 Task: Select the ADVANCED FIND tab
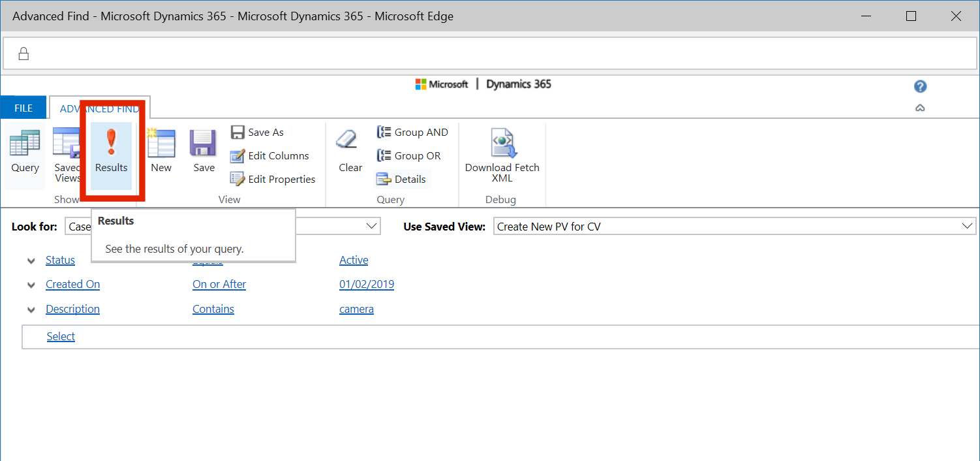pyautogui.click(x=100, y=108)
